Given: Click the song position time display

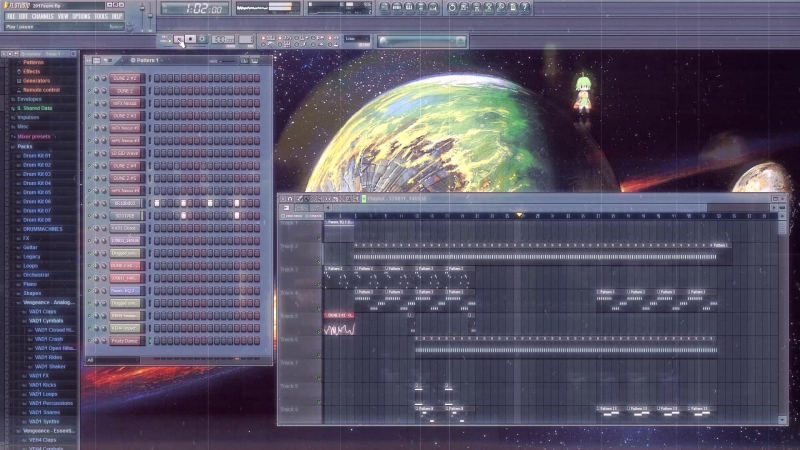Looking at the screenshot, I should 195,9.
